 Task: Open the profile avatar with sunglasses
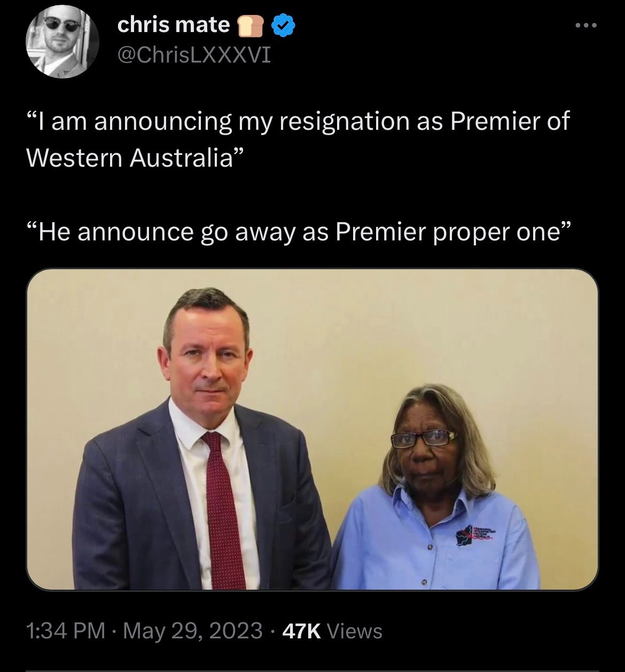click(64, 43)
